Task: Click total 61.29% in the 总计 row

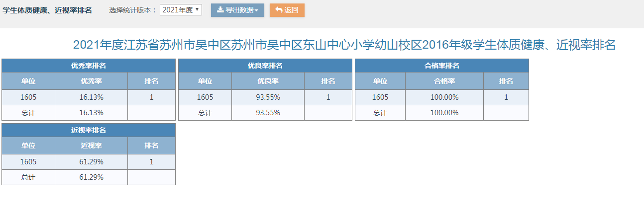Action: (x=92, y=177)
